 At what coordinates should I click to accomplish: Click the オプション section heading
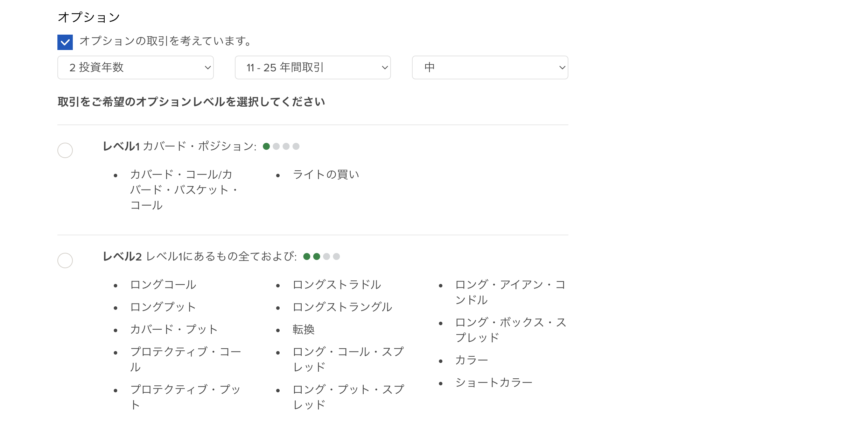89,17
